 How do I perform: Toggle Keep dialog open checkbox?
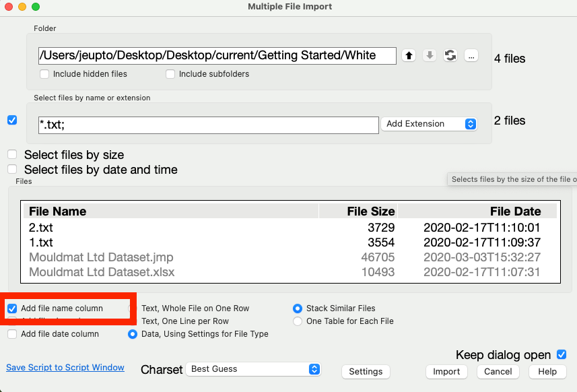tap(562, 354)
